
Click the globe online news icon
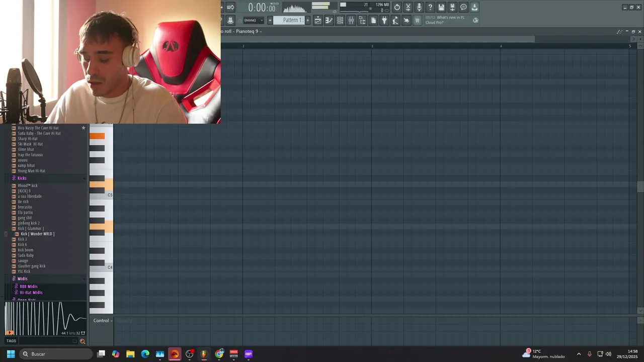tap(475, 20)
